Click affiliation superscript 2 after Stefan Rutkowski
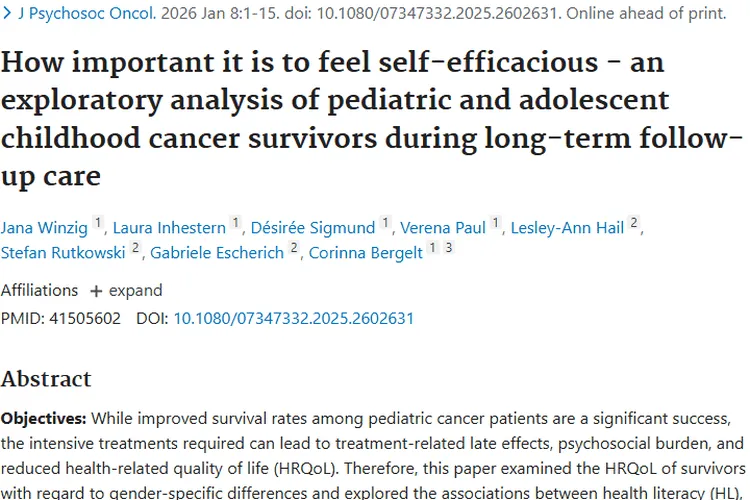The width and height of the screenshot is (750, 500). [136, 248]
